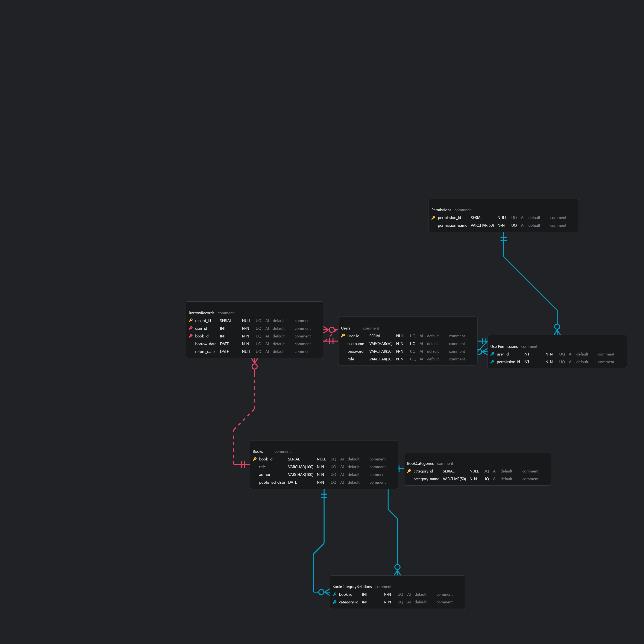Open DATE data type of borrow_date column

point(224,344)
